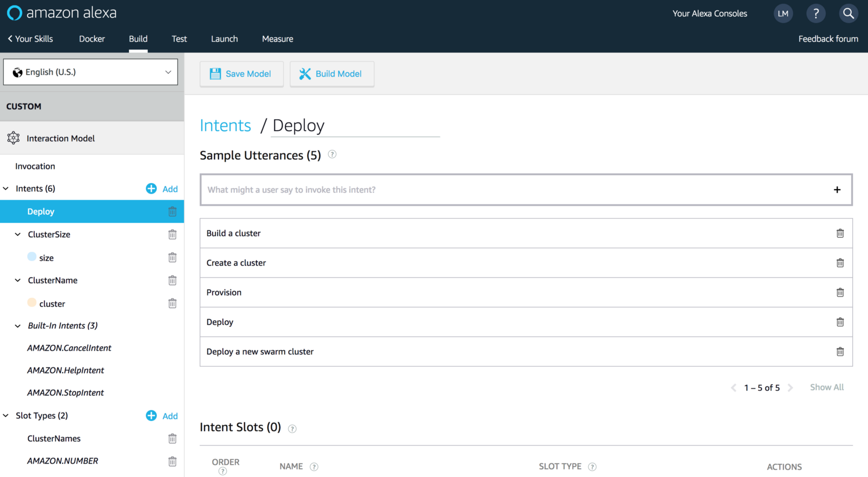Open the help question mark icon
The height and width of the screenshot is (477, 868).
coord(816,14)
